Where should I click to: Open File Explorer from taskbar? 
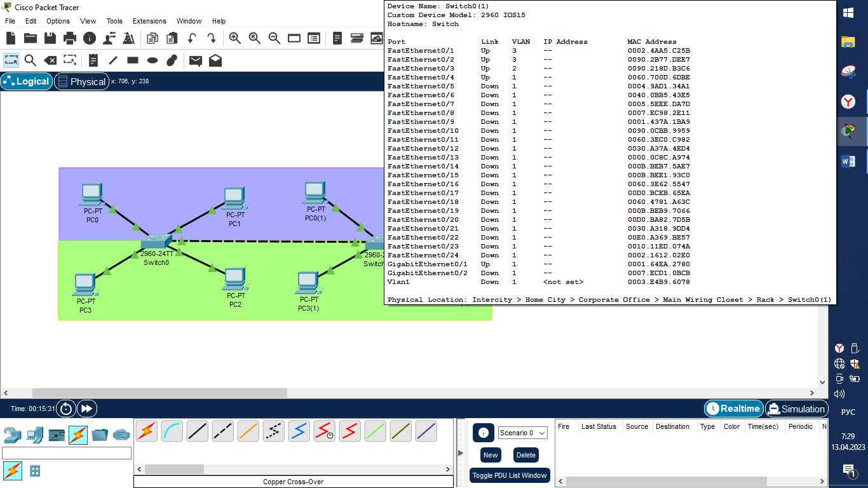848,42
